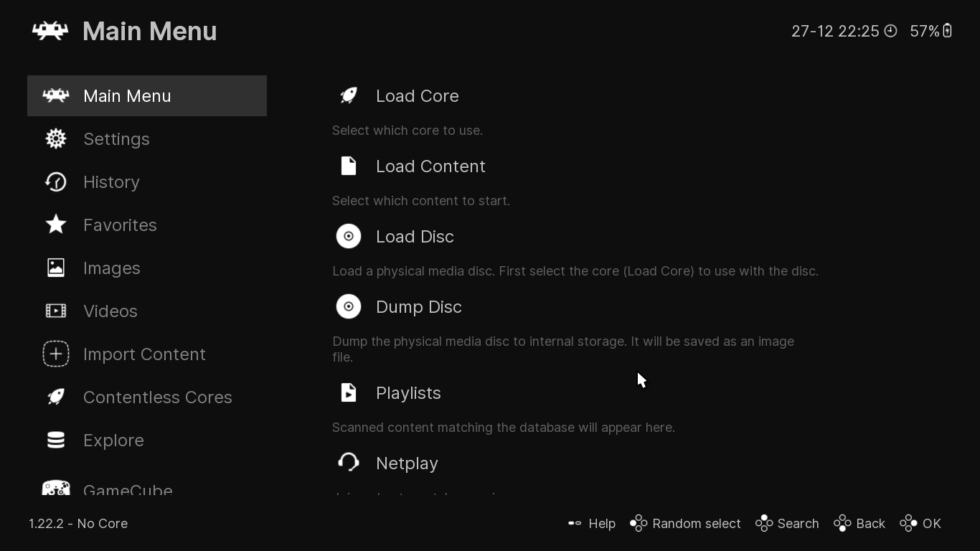Click the Load Content file icon
This screenshot has height=551, width=980.
(x=349, y=166)
